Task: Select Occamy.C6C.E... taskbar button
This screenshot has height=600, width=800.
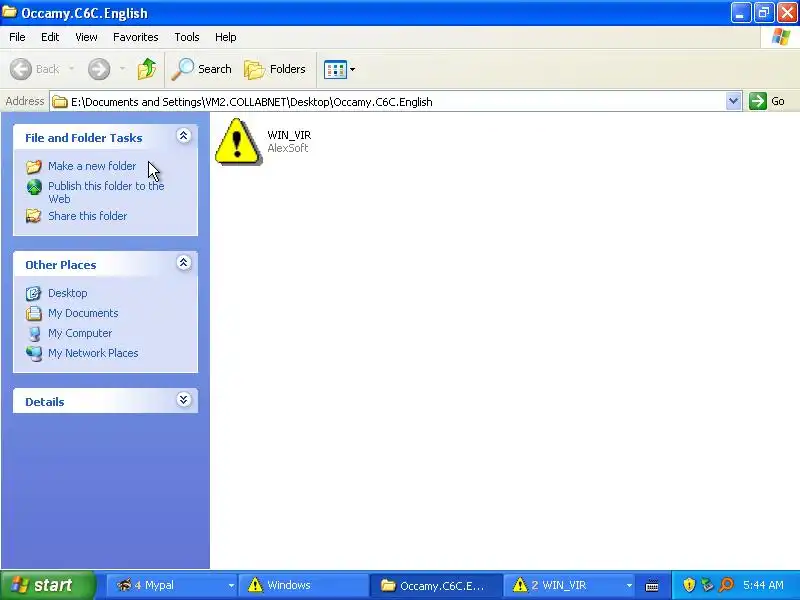Action: click(x=437, y=585)
